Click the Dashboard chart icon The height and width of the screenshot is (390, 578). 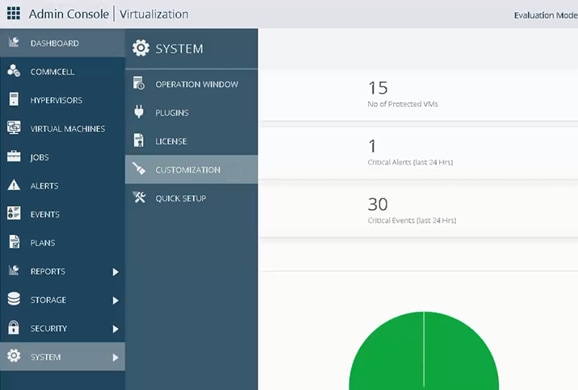pos(14,42)
